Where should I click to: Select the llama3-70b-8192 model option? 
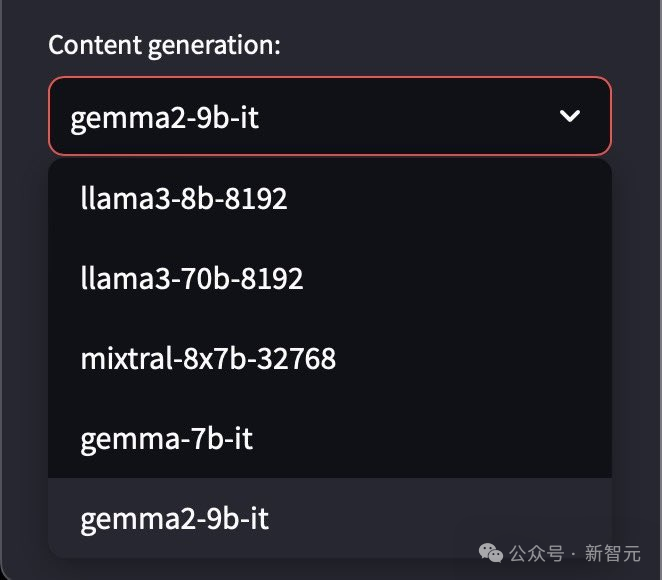pyautogui.click(x=192, y=278)
